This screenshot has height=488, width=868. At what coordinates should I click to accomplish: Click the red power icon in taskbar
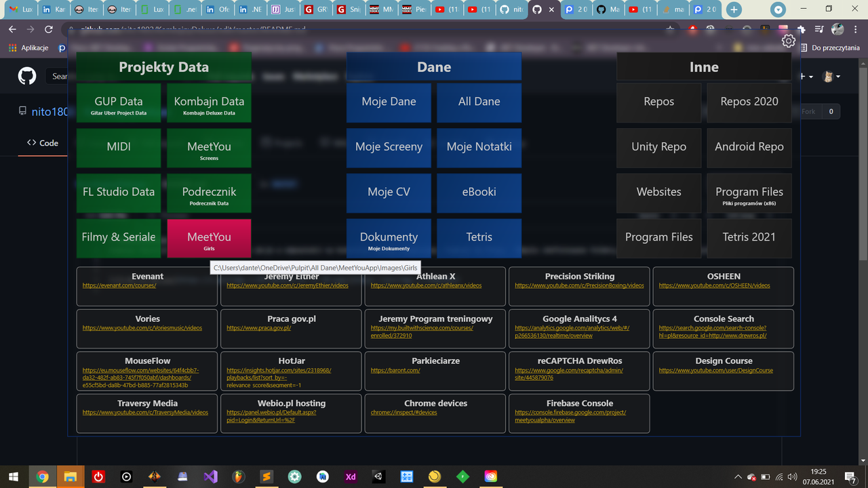98,476
